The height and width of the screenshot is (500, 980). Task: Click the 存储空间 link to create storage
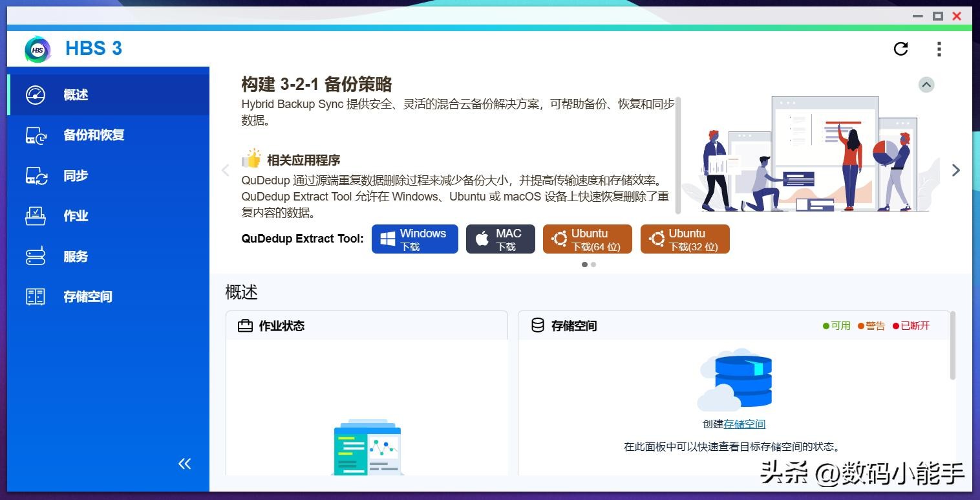[744, 424]
